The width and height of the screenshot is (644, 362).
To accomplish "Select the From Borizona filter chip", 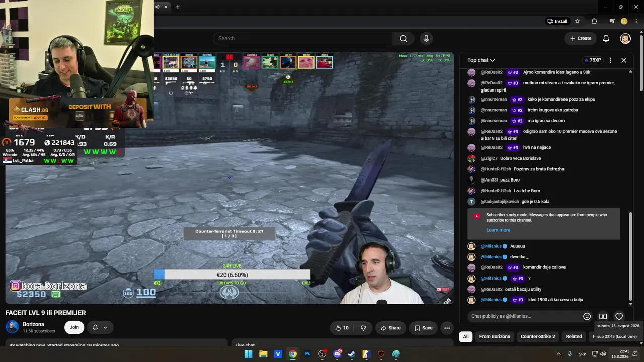I will tap(495, 337).
